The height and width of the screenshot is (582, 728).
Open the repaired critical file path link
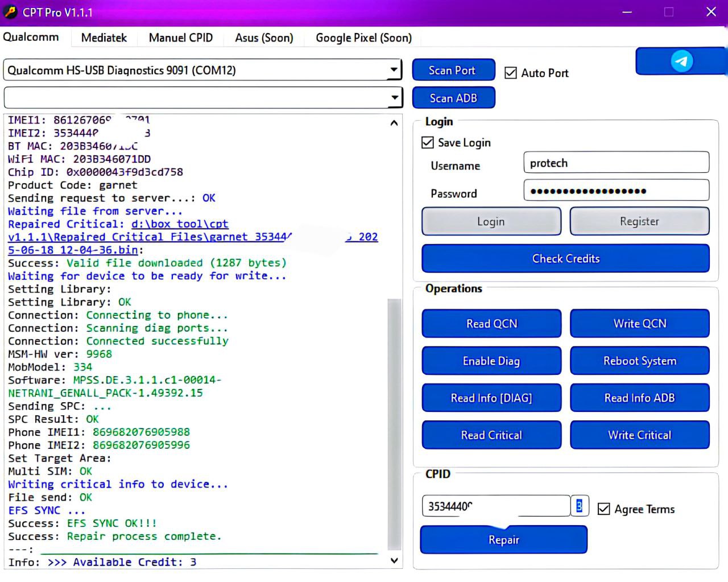point(193,237)
